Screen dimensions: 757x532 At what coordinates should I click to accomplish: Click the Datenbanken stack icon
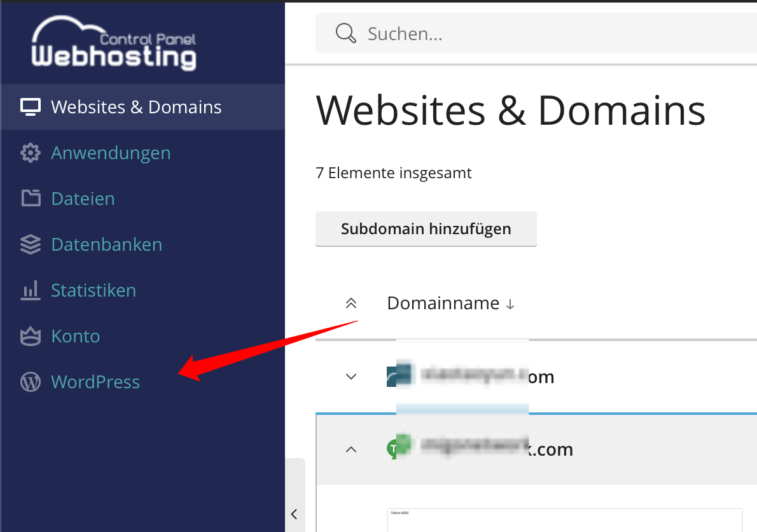(x=30, y=244)
